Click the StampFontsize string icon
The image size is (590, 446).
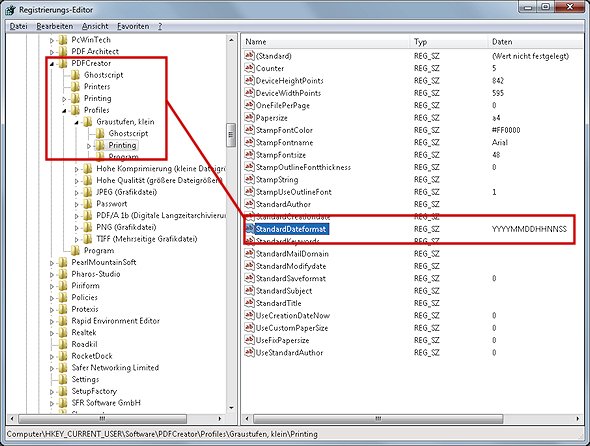(x=249, y=155)
